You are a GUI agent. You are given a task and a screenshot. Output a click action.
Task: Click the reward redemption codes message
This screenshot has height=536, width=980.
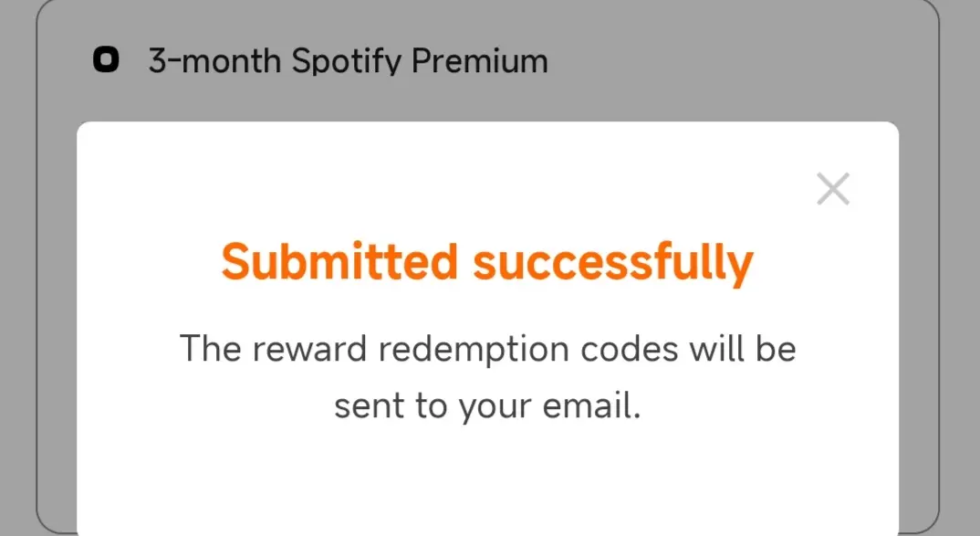coord(487,377)
